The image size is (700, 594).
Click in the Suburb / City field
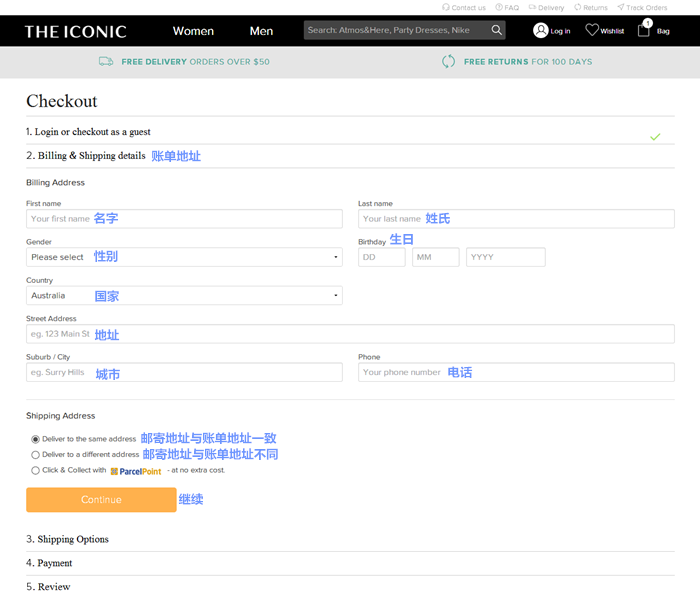tap(184, 372)
